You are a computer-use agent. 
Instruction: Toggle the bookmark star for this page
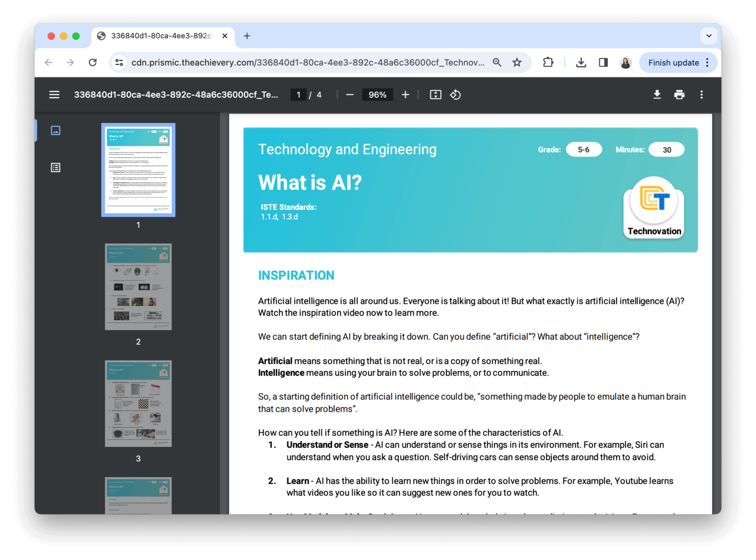tap(517, 62)
